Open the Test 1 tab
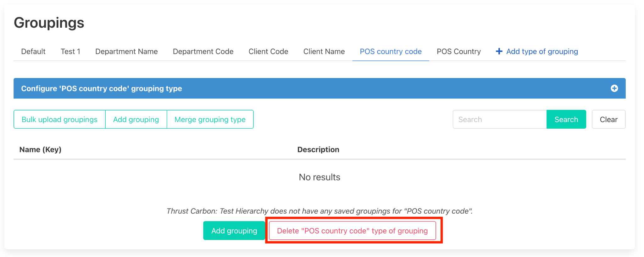This screenshot has height=257, width=644. (x=70, y=51)
